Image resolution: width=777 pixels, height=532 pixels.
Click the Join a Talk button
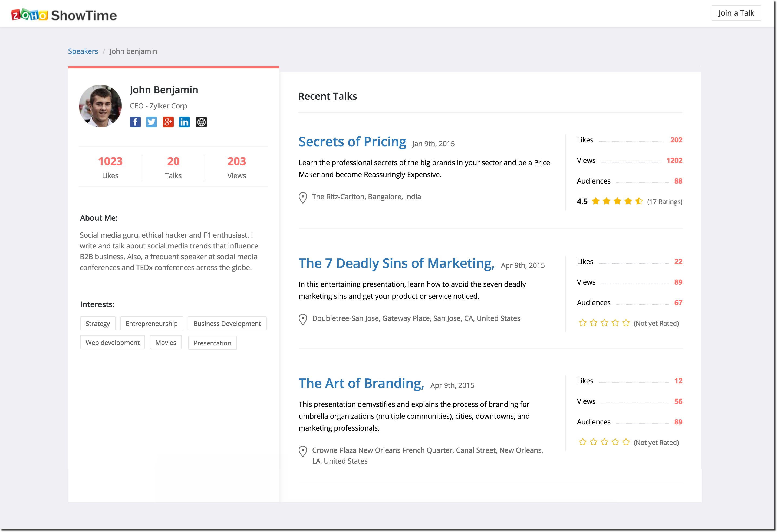coord(736,13)
